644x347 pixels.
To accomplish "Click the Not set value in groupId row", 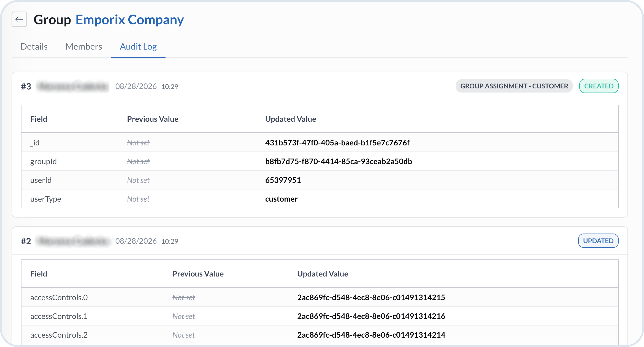I will point(138,162).
